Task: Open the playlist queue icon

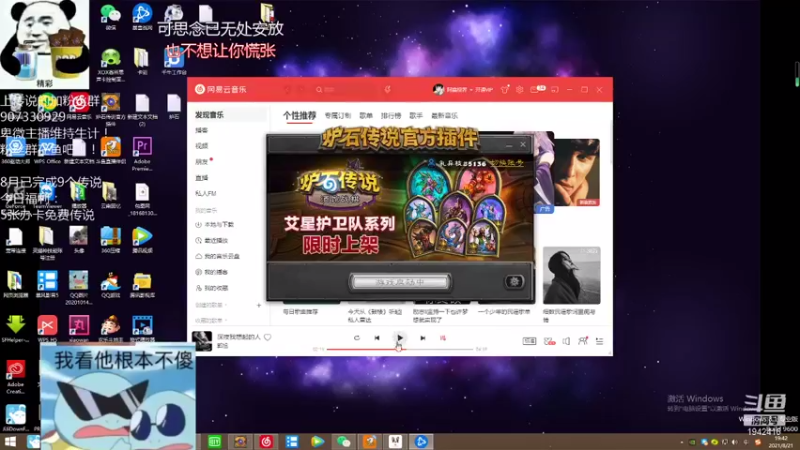Action: pos(599,341)
